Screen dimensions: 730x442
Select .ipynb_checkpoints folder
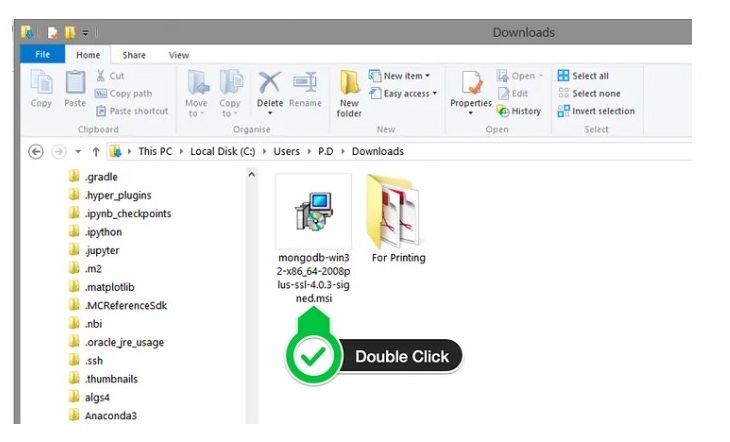pyautogui.click(x=120, y=213)
